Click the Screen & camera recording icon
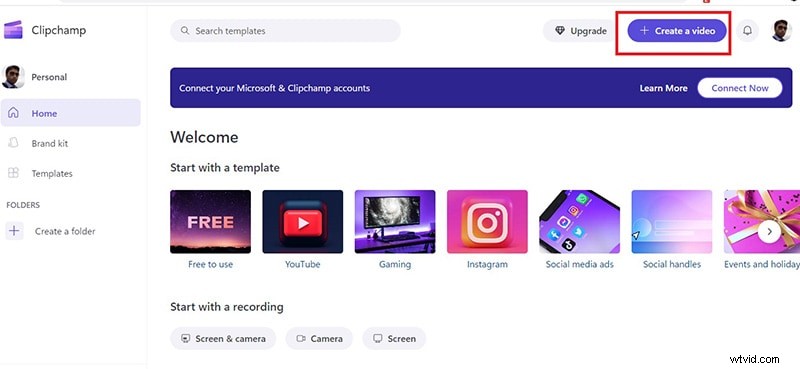Image resolution: width=800 pixels, height=369 pixels. point(186,338)
